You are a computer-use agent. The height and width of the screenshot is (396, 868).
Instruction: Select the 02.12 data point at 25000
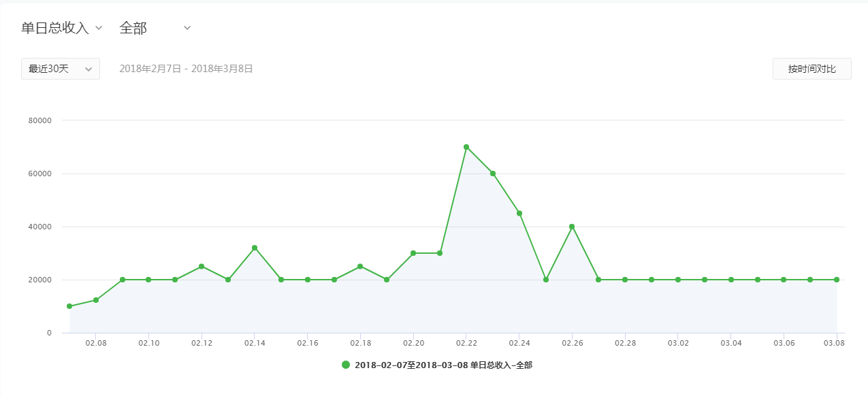(x=202, y=266)
